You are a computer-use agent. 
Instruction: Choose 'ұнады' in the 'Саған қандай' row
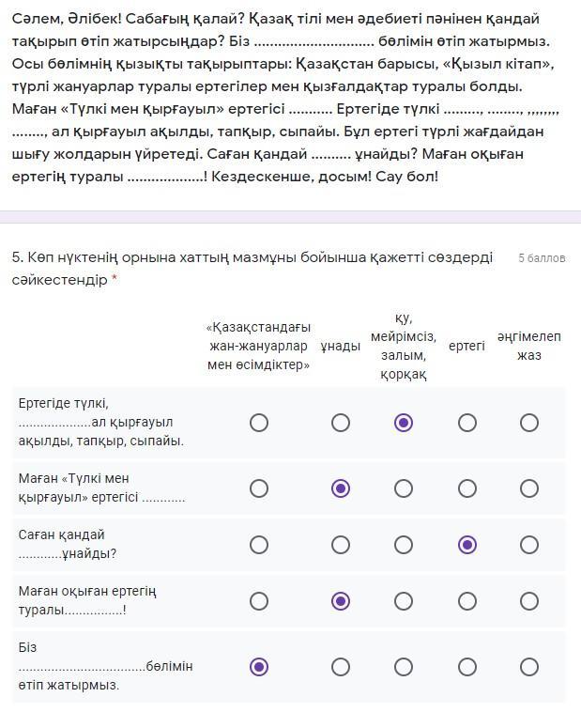pyautogui.click(x=341, y=545)
